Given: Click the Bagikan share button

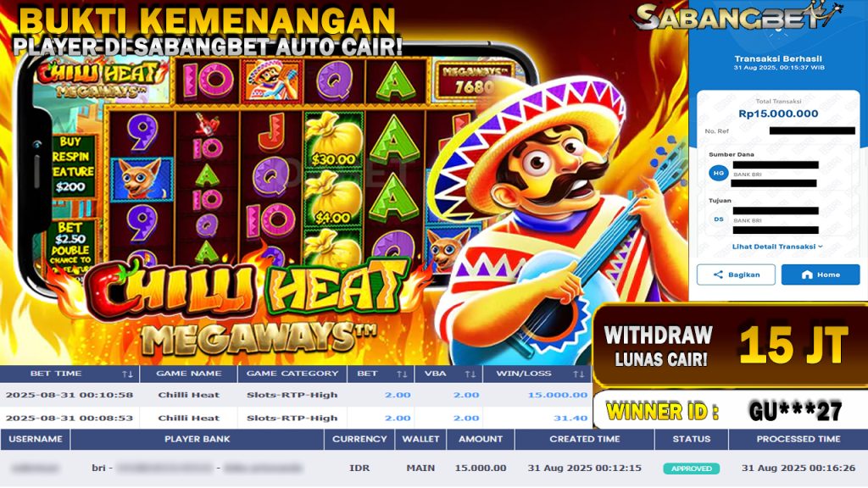Looking at the screenshot, I should tap(736, 274).
